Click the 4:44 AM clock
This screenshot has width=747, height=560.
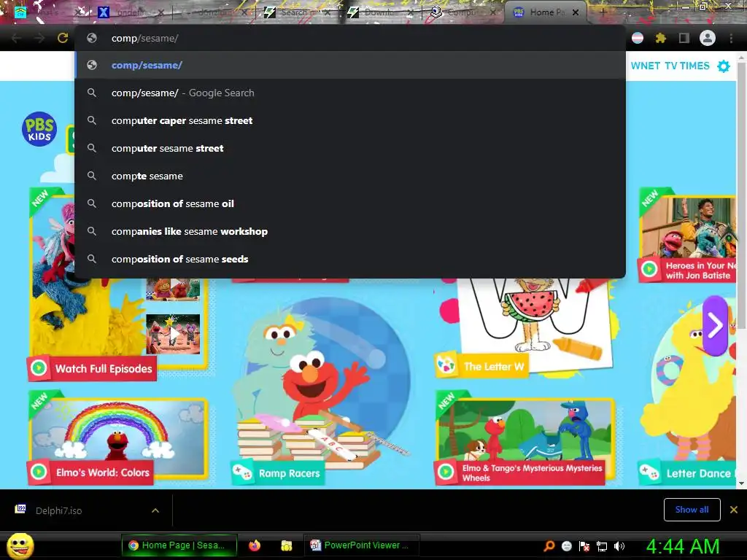[683, 546]
